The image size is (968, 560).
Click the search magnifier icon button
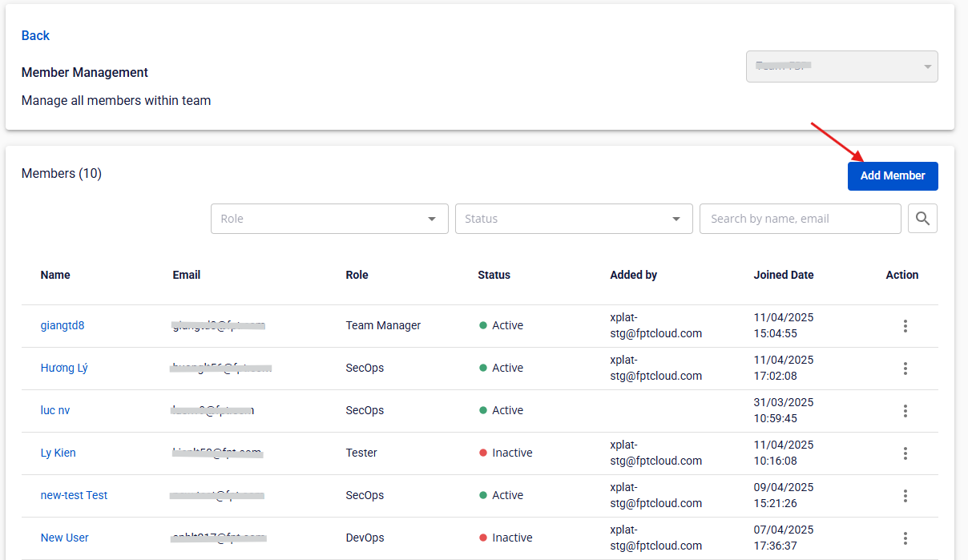922,219
